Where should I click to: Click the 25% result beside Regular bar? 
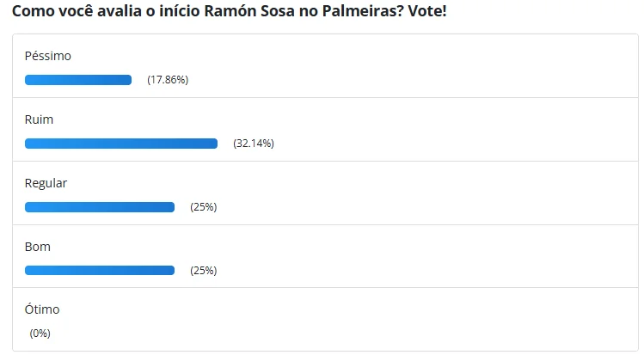205,207
